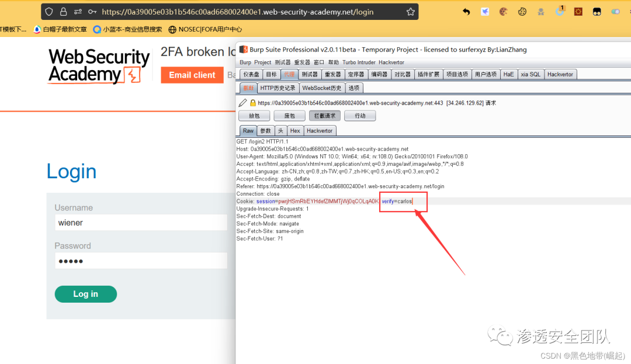The height and width of the screenshot is (364, 631).
Task: Open the Hackvertor menu in the menu bar
Action: 391,63
